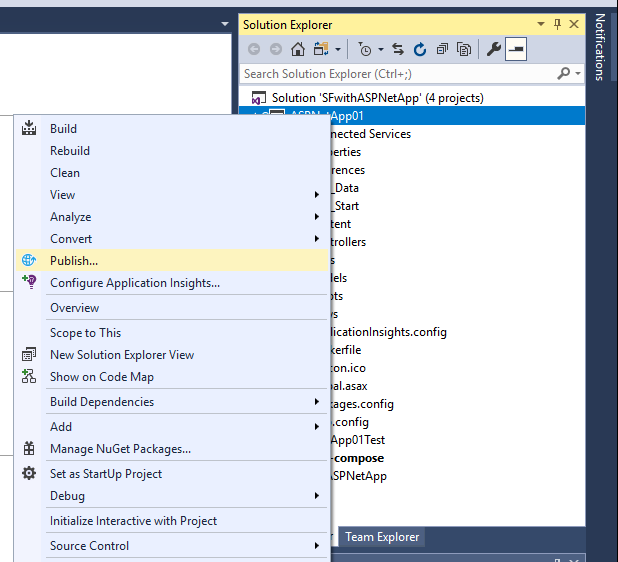618x562 pixels.
Task: Click the search magnifier icon in Solution Explorer
Action: tap(564, 73)
